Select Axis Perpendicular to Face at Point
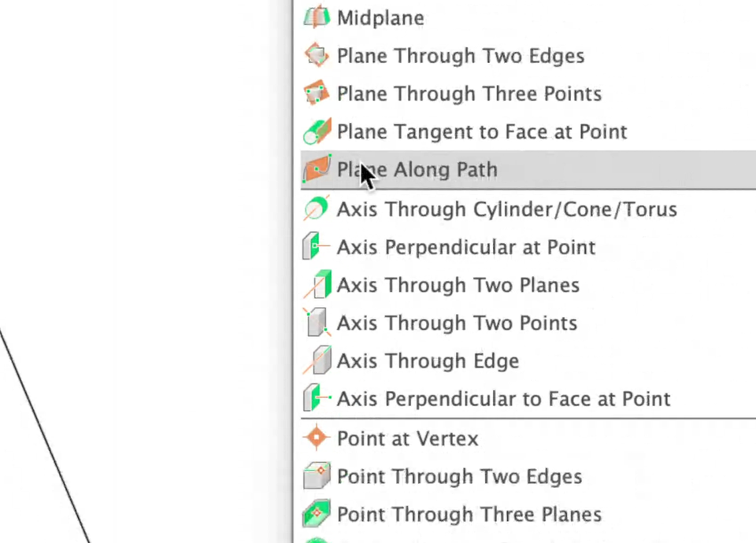 tap(504, 399)
